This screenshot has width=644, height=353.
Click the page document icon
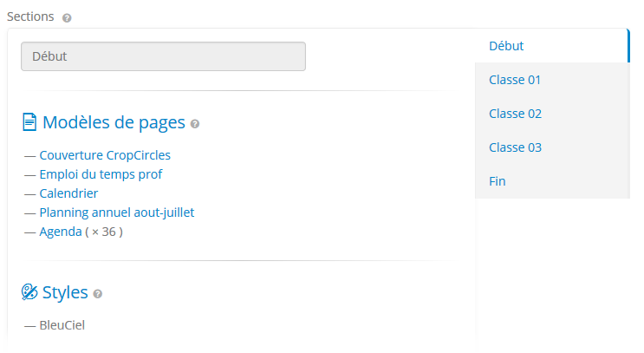[x=29, y=122]
